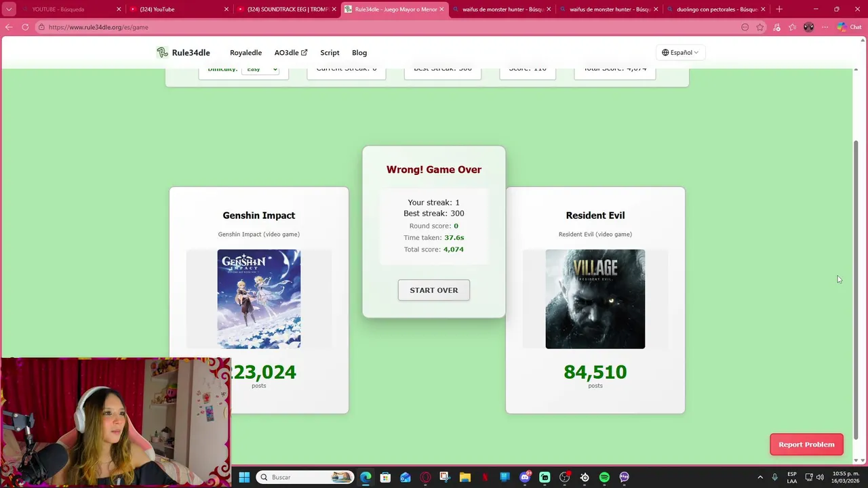Show hidden system tray icons
The height and width of the screenshot is (488, 868).
(x=759, y=477)
